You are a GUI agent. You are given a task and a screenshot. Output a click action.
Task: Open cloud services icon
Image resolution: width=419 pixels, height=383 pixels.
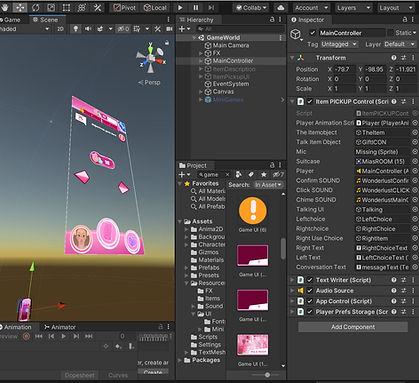coord(281,7)
